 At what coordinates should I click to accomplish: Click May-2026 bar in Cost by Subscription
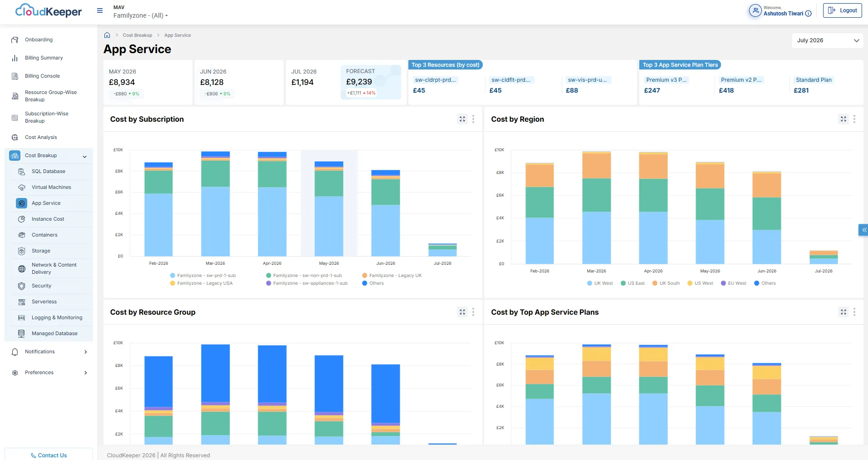click(x=329, y=209)
